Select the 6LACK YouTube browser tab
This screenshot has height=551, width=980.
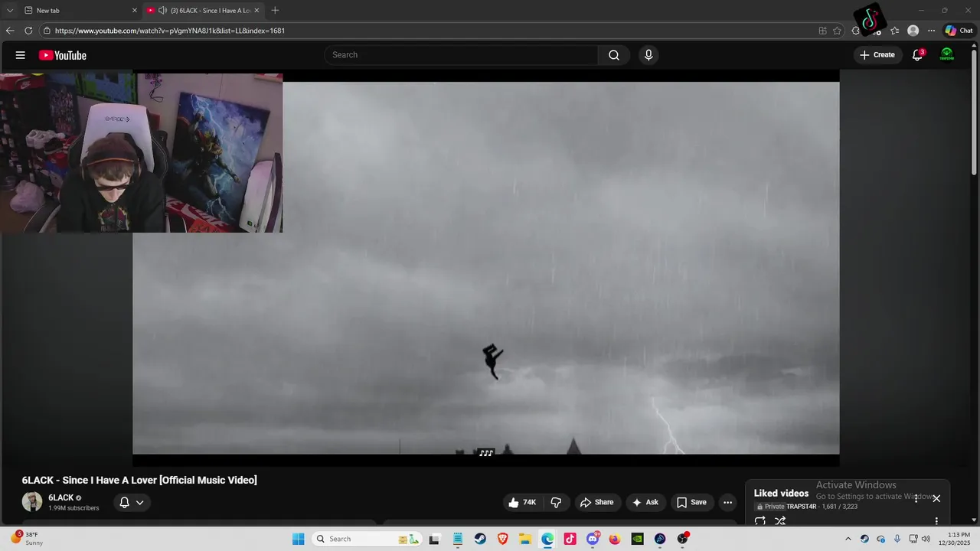tap(204, 10)
